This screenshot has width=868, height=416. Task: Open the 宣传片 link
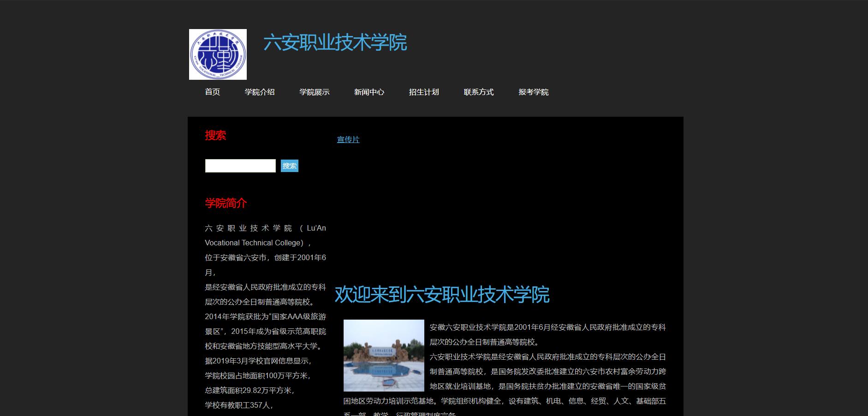348,139
